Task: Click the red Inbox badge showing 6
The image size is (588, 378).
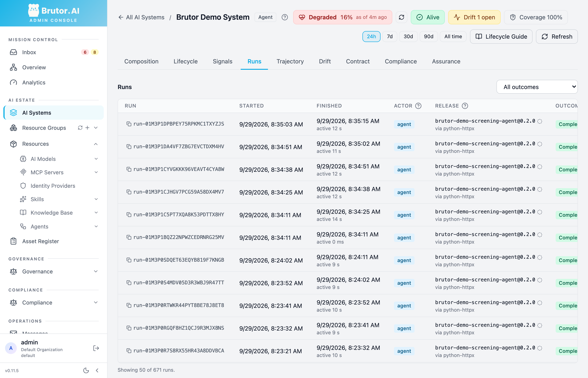Action: (x=85, y=52)
